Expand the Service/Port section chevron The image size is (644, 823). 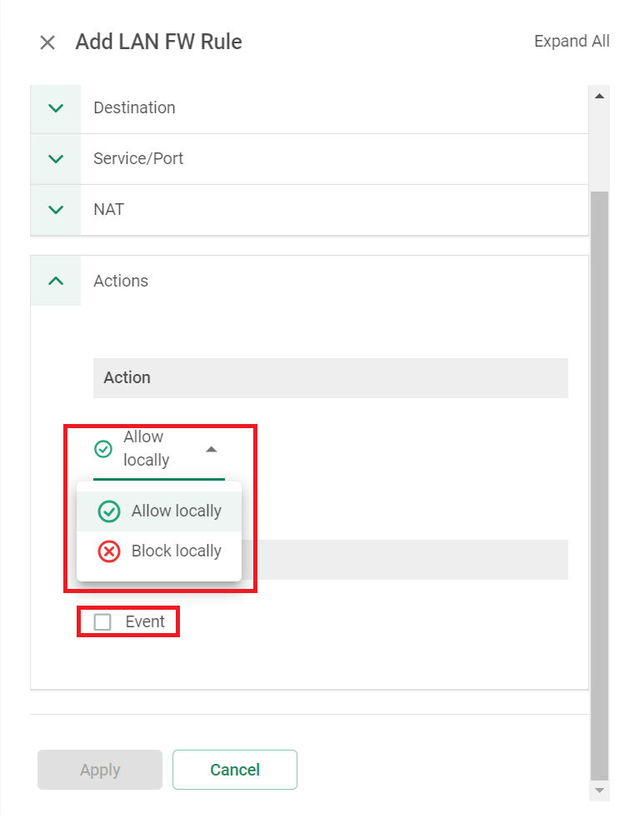click(x=56, y=158)
